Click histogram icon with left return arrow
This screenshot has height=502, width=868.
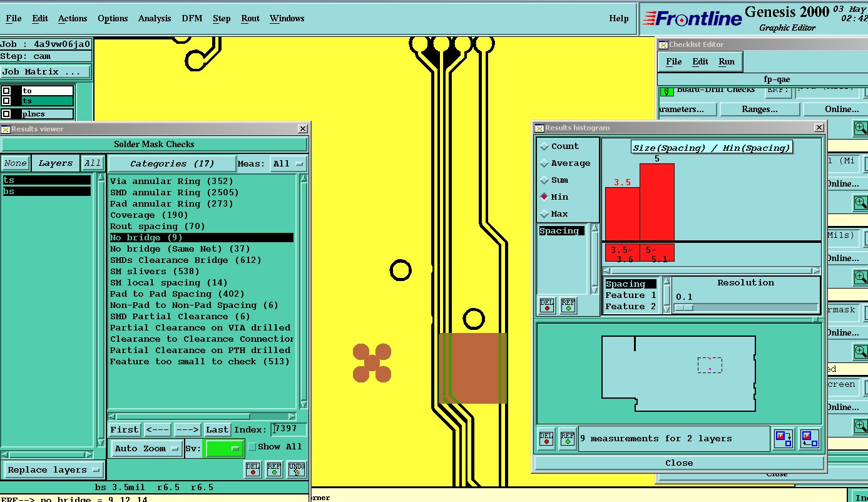[x=809, y=438]
